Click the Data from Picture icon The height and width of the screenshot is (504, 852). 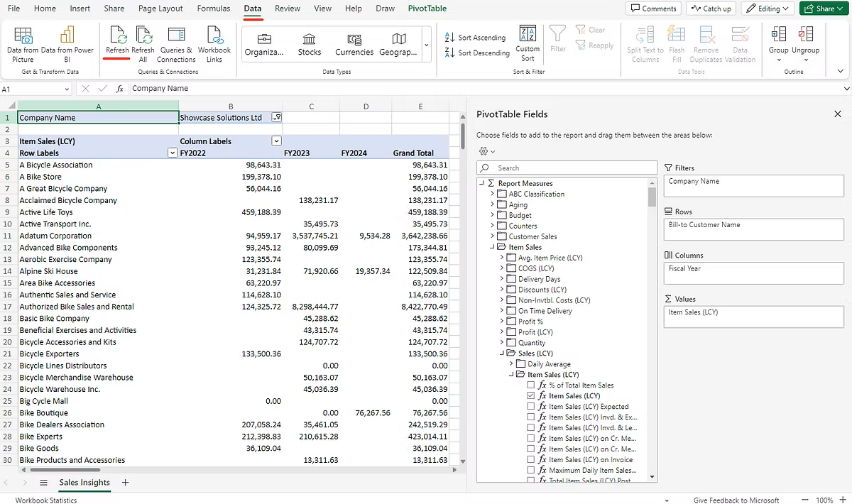coord(23,35)
